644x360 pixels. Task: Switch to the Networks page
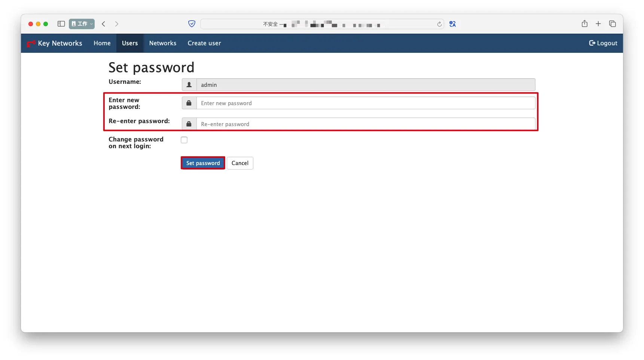[x=162, y=43]
